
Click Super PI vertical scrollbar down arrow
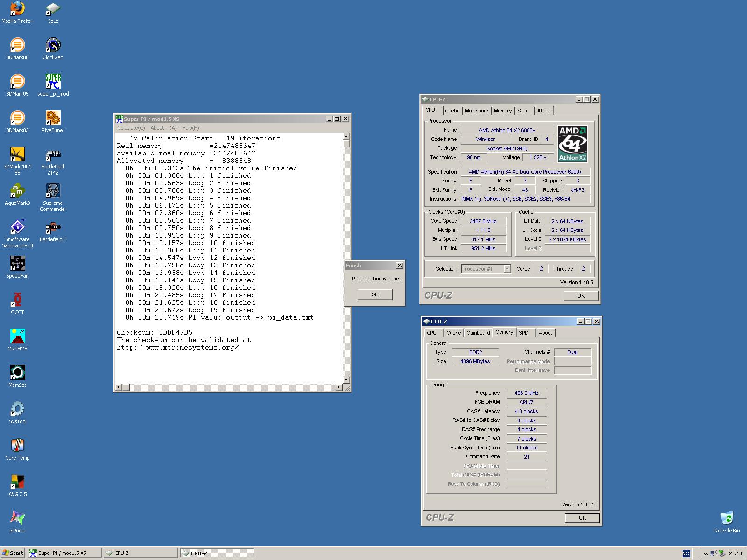tap(346, 379)
